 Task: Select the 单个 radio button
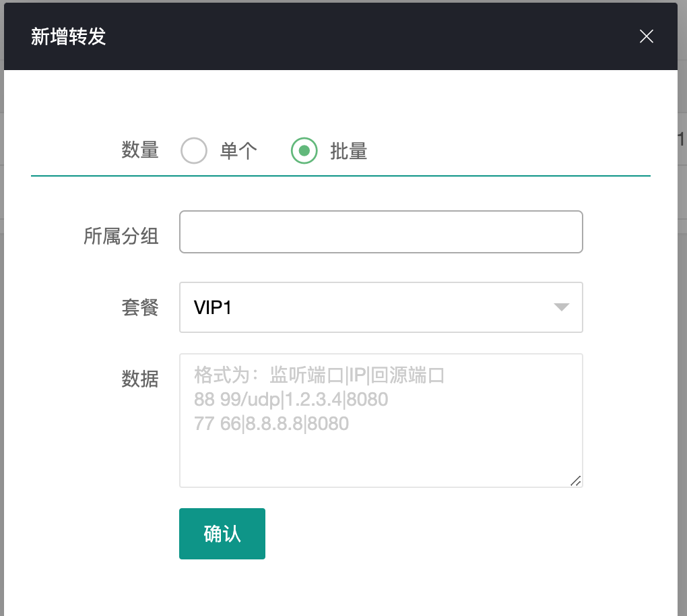193,151
